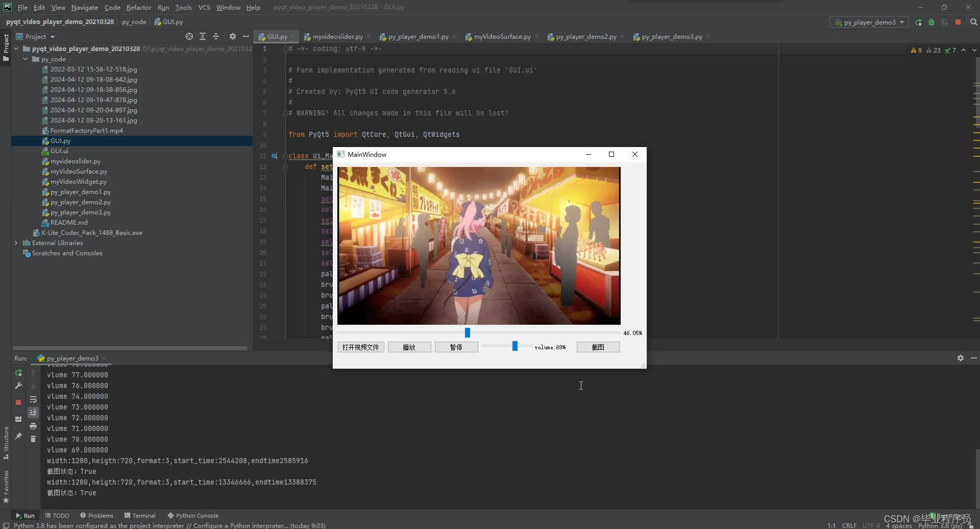Image resolution: width=980 pixels, height=529 pixels.
Task: Stop the program with the top-toolbar red square
Action: tap(958, 22)
